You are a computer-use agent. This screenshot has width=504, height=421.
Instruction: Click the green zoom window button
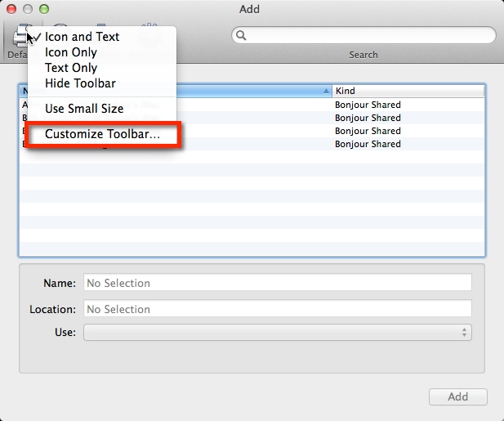[44, 9]
